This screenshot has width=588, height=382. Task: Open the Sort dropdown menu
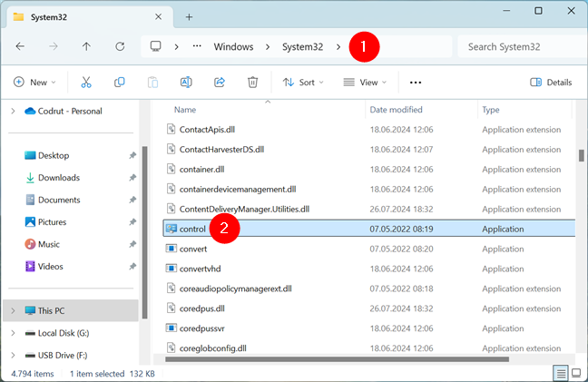pos(303,82)
